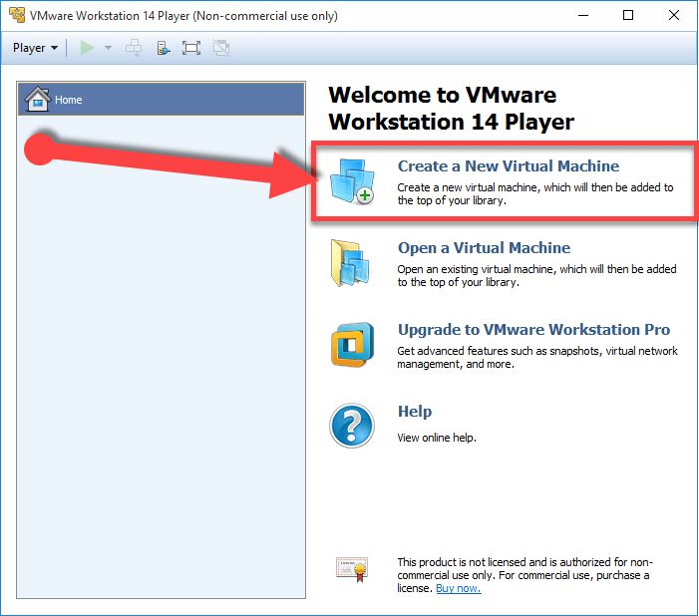The image size is (699, 616).
Task: Toggle Unity mode toolbar icon
Action: (220, 48)
